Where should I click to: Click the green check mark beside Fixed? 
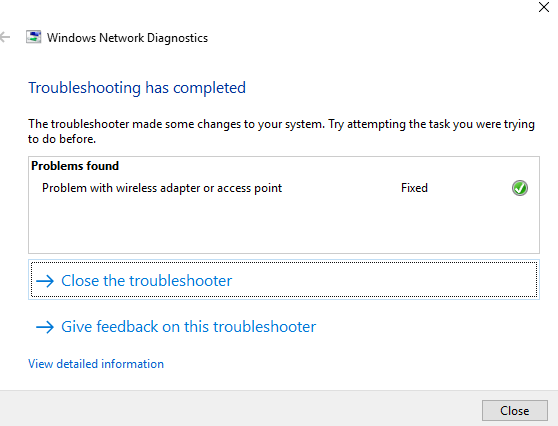(x=520, y=188)
